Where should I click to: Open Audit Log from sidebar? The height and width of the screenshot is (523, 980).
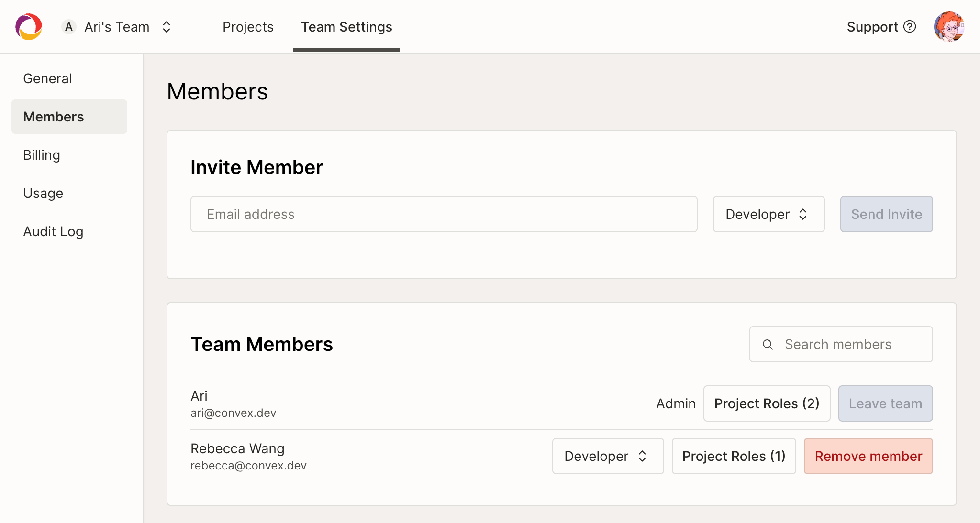tap(53, 231)
